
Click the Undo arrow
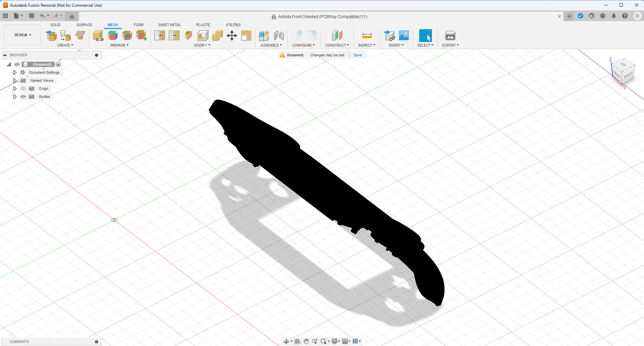42,16
